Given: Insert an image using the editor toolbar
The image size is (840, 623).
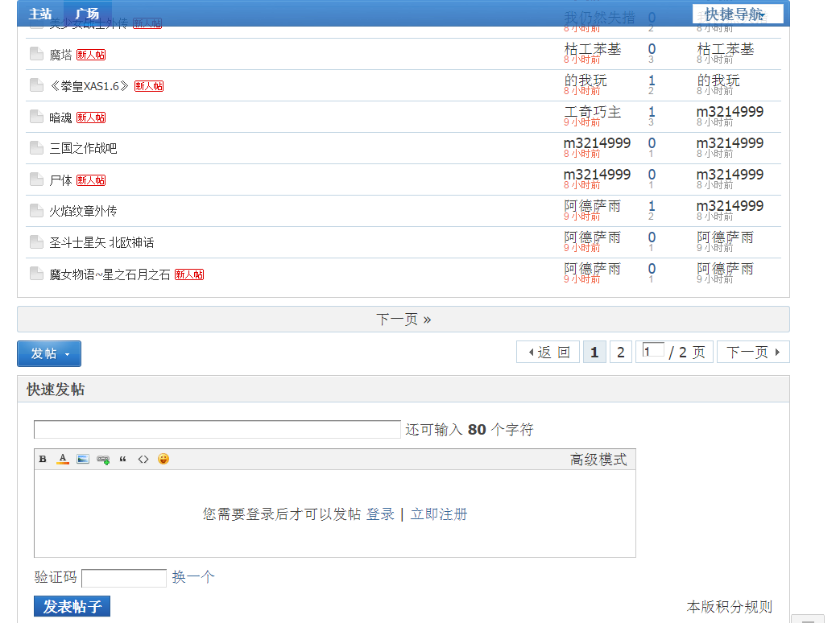Looking at the screenshot, I should tap(83, 460).
